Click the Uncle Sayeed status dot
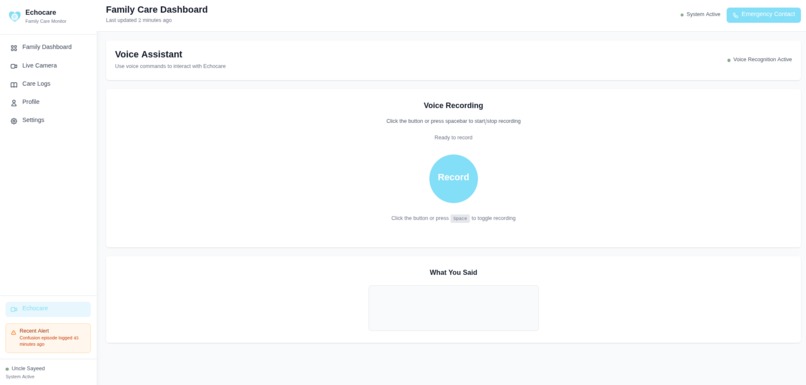 (7, 369)
